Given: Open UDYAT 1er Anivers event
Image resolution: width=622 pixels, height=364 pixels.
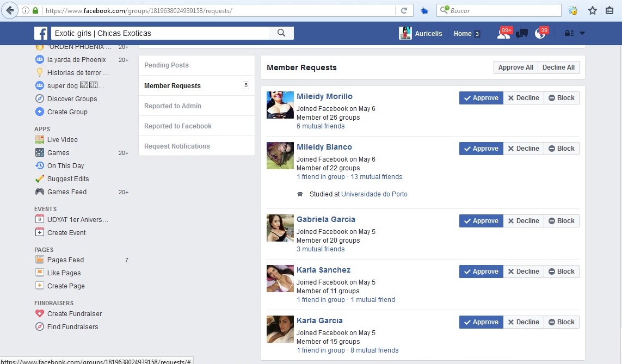Looking at the screenshot, I should tap(77, 220).
